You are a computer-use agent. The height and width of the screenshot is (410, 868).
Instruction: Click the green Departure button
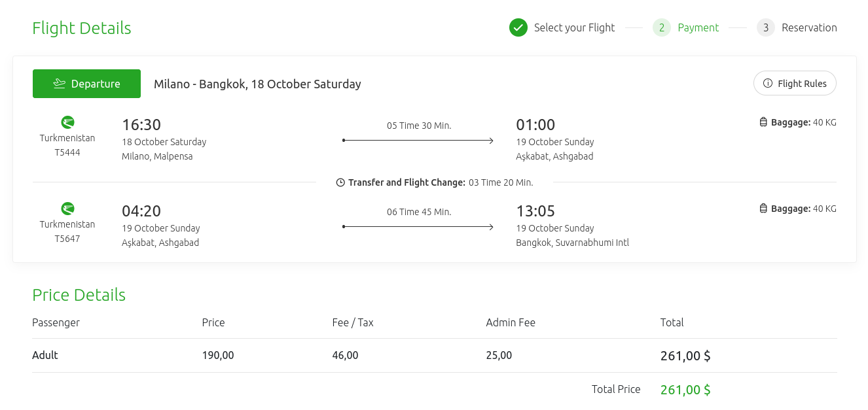(x=86, y=84)
